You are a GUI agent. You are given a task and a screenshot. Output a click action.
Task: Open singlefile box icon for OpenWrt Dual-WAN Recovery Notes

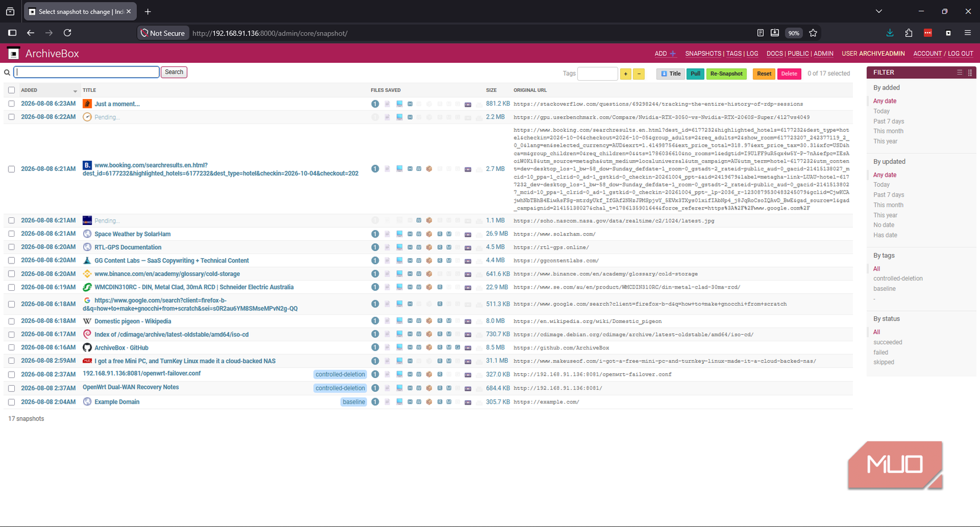[429, 388]
